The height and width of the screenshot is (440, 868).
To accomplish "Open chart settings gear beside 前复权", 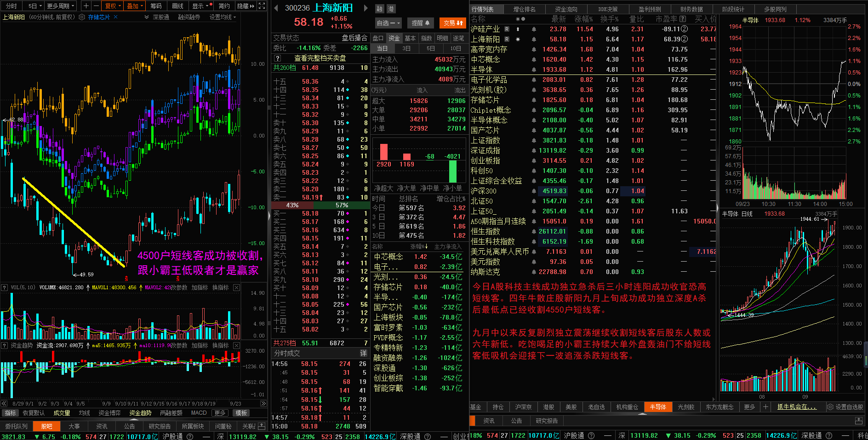I will (82, 17).
